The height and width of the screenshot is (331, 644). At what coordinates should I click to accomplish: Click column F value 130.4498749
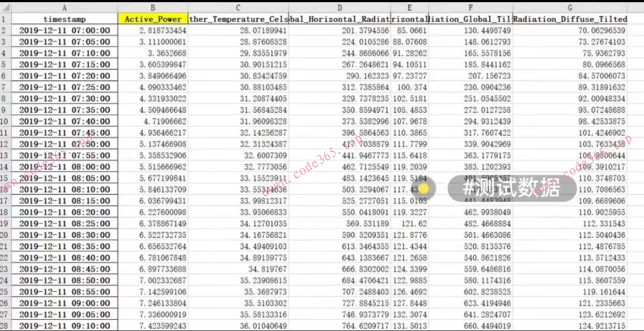(x=470, y=31)
